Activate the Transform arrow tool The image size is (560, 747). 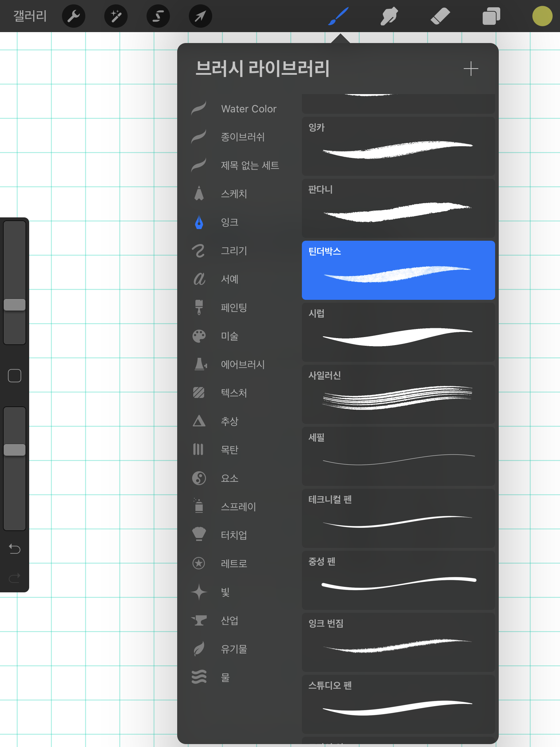pos(201,16)
